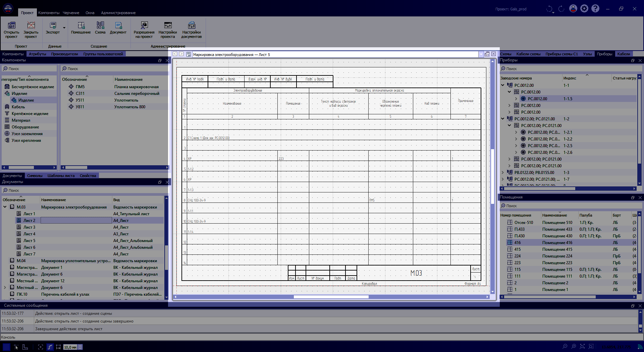Image resolution: width=644 pixels, height=352 pixels.
Task: Toggle the grid display in the status bar
Action: (6, 347)
